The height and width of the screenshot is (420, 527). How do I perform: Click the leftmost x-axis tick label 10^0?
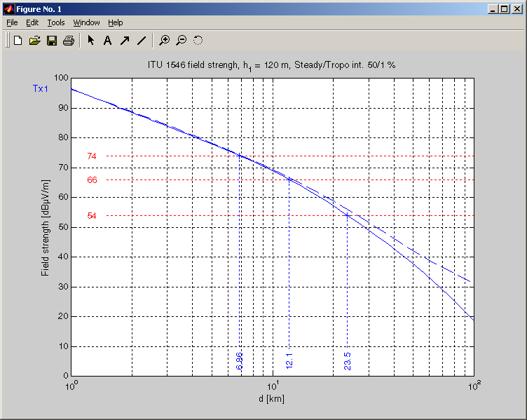pos(71,386)
